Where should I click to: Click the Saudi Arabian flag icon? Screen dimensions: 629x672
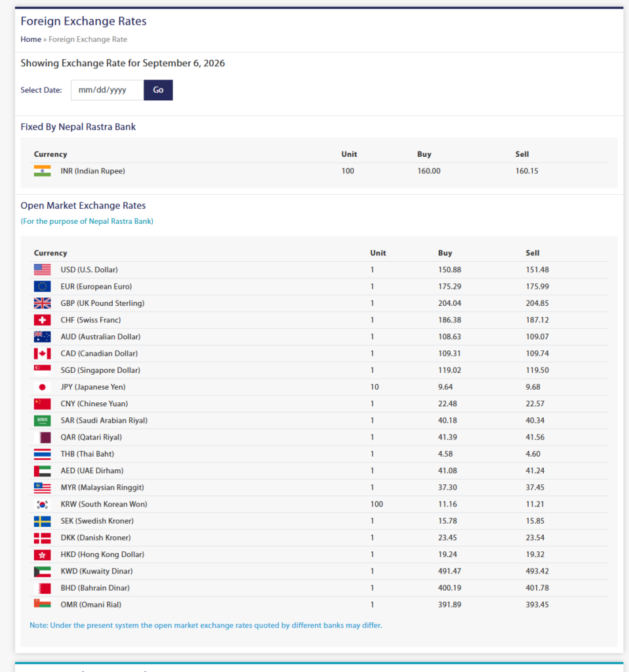(43, 421)
